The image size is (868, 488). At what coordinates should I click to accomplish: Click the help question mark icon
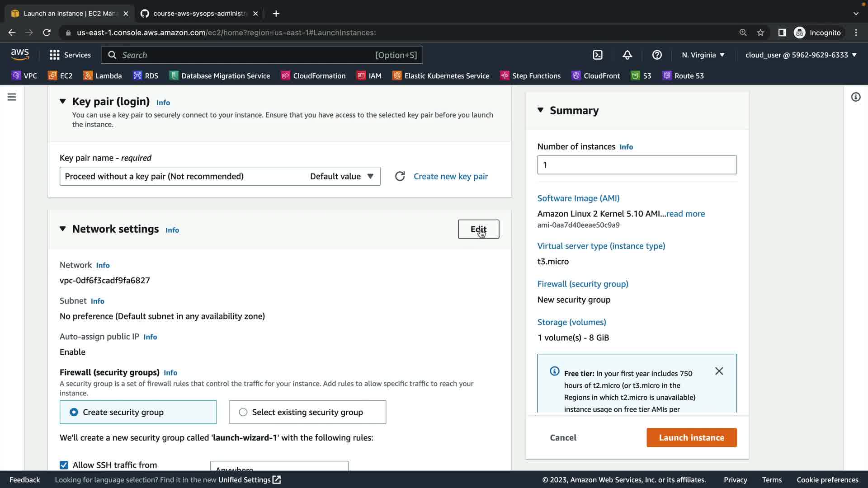tap(657, 55)
